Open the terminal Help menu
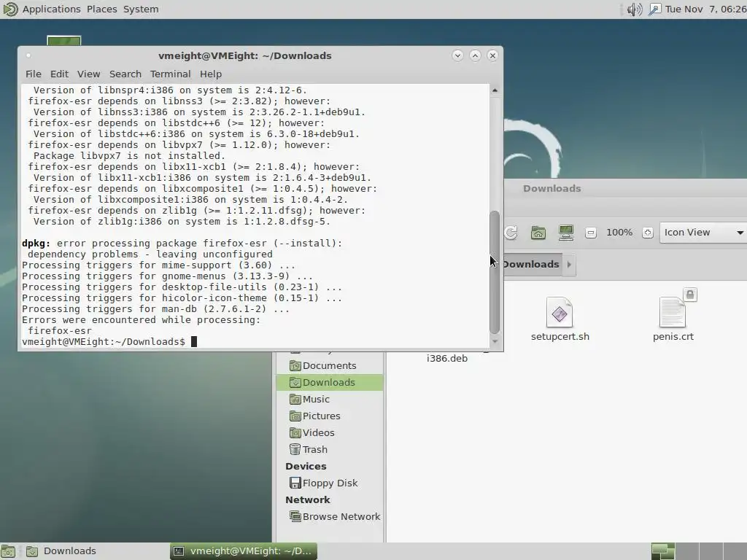This screenshot has height=560, width=747. click(x=211, y=74)
